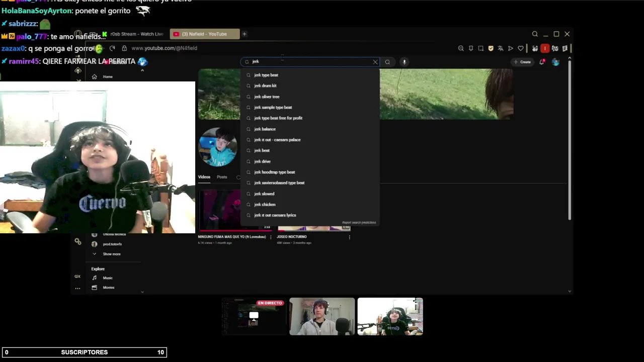Clear the YouTube search box with the X
The image size is (644, 362).
click(x=375, y=62)
